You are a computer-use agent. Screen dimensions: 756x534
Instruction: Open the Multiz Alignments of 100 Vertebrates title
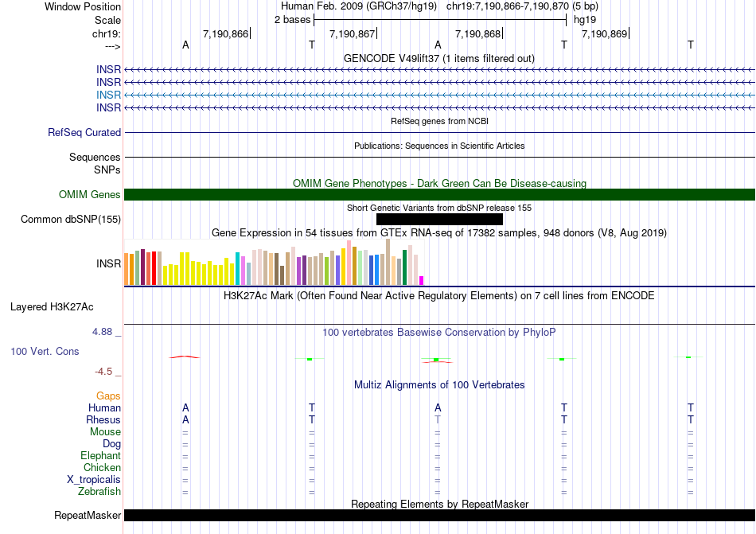click(x=439, y=384)
